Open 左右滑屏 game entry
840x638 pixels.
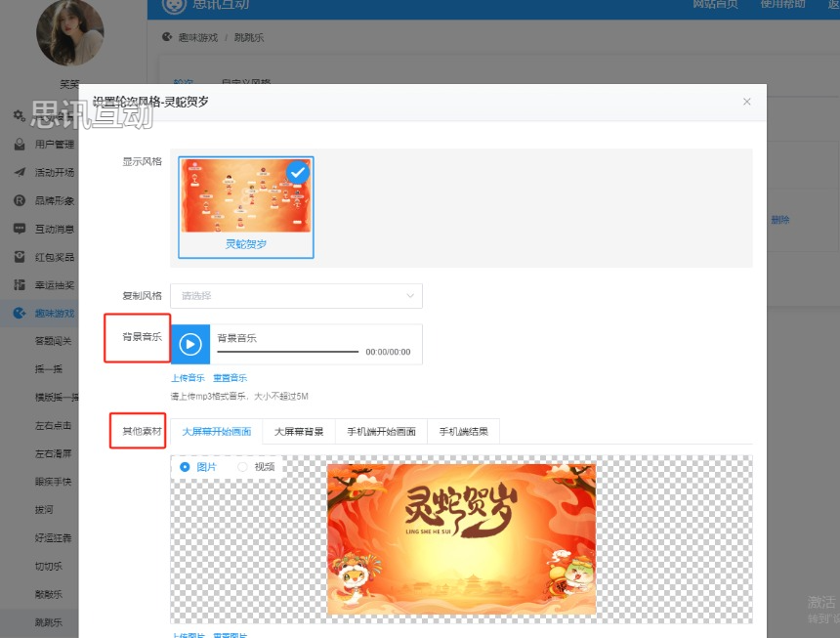tap(53, 453)
